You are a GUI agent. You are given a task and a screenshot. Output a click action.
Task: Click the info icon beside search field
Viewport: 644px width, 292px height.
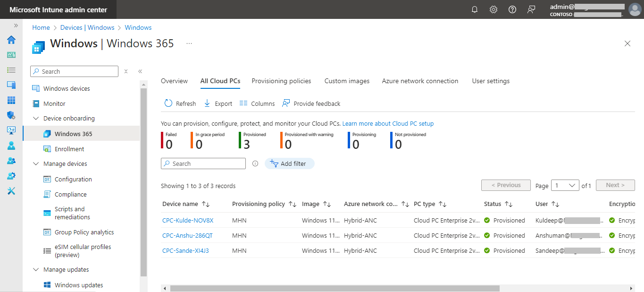point(255,163)
